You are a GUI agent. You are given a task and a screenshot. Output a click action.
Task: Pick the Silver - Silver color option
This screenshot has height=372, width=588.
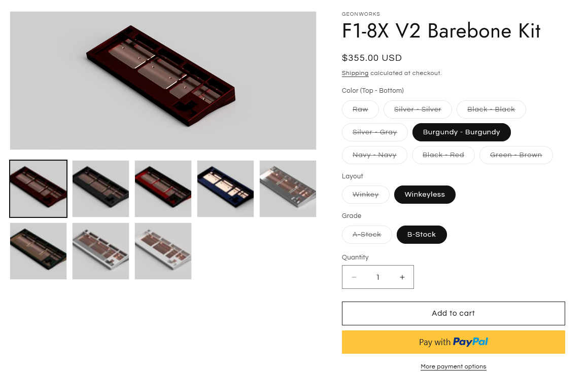(x=418, y=109)
